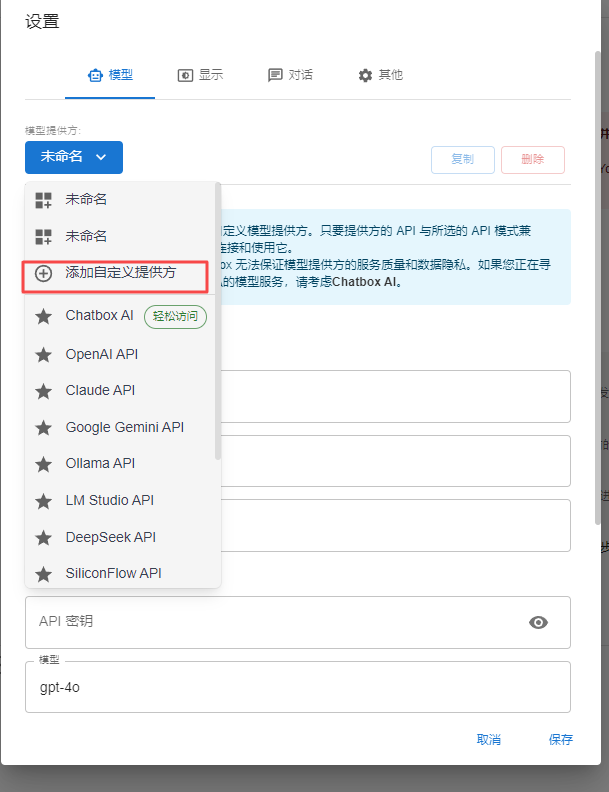Toggle API key visibility with the eye icon
609x792 pixels.
(538, 622)
